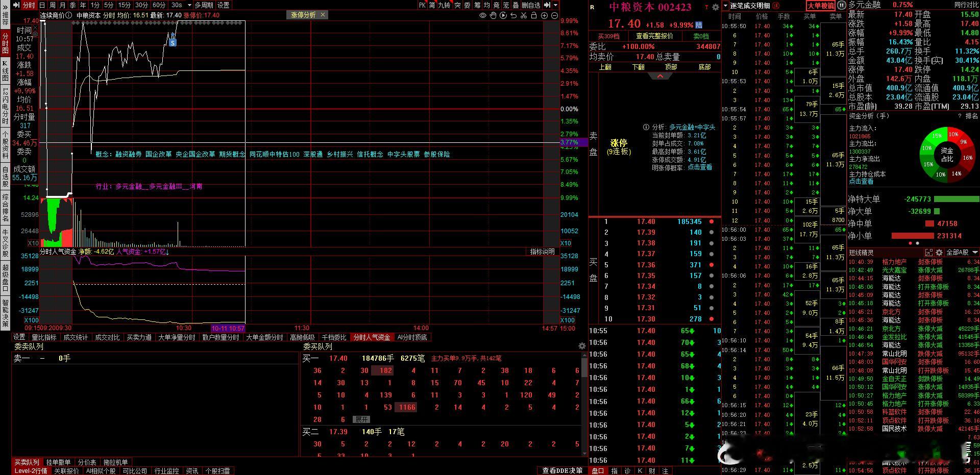
Task: Click the gear icon in 委买队列 panel
Action: click(x=581, y=346)
